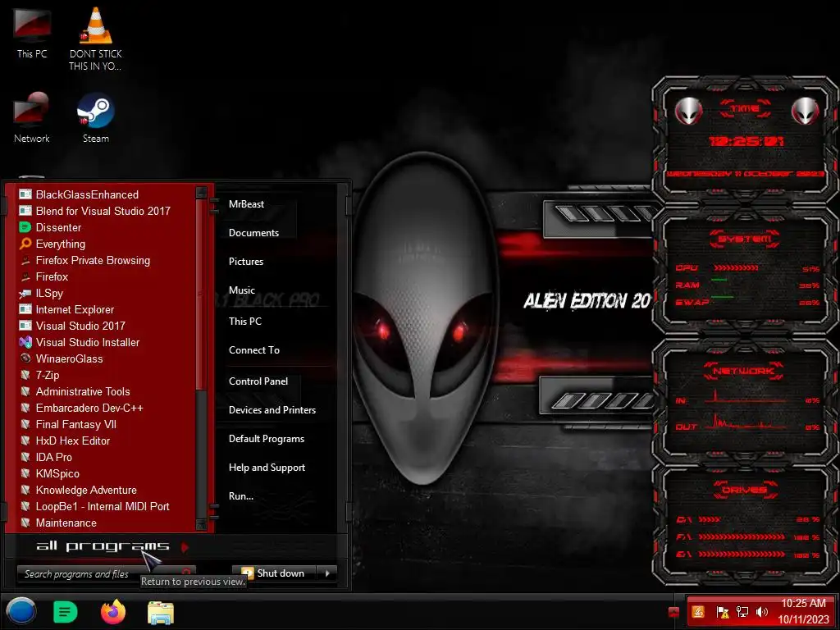Open WinaeroGlass entry

coord(69,359)
